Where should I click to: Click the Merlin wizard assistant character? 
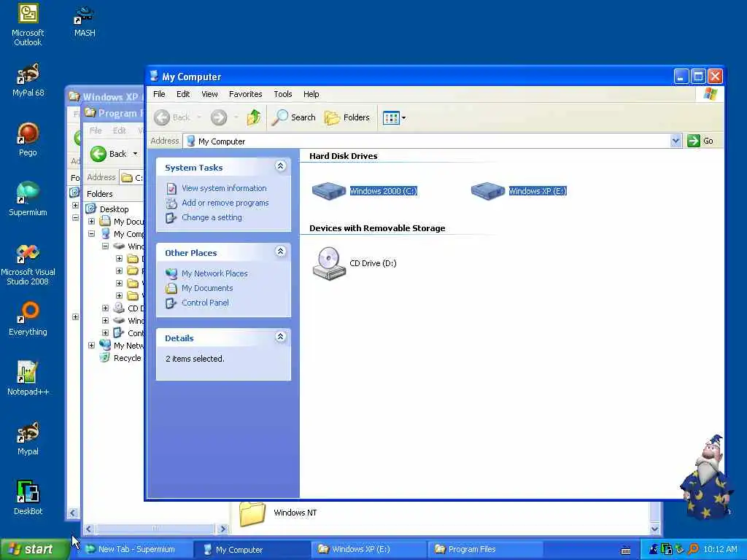[706, 477]
